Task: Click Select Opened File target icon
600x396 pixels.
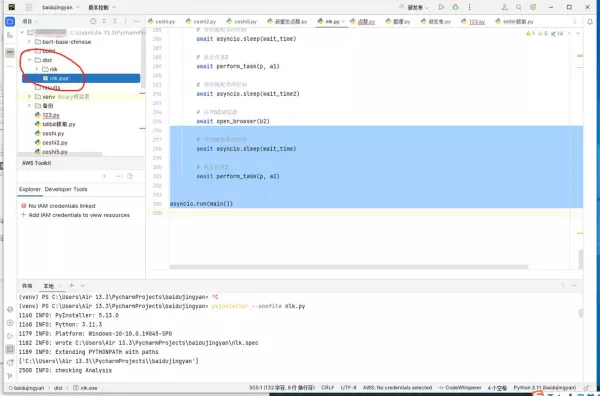Action: tap(93, 21)
